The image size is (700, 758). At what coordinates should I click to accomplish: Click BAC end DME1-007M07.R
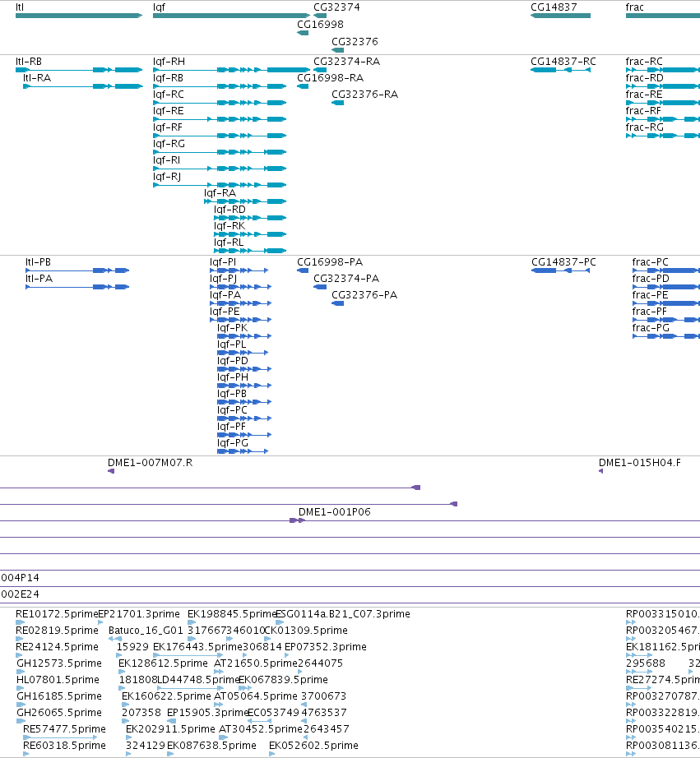click(111, 471)
